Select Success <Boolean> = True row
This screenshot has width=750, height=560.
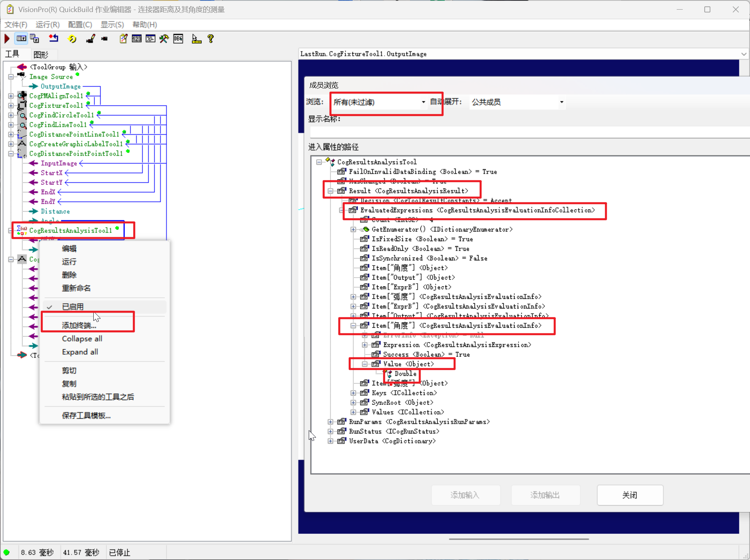(x=426, y=355)
